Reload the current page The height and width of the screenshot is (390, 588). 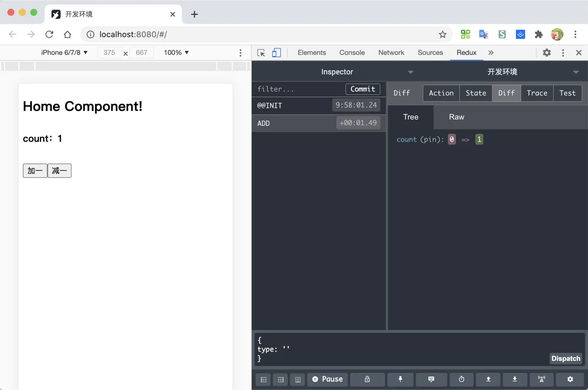coord(49,34)
